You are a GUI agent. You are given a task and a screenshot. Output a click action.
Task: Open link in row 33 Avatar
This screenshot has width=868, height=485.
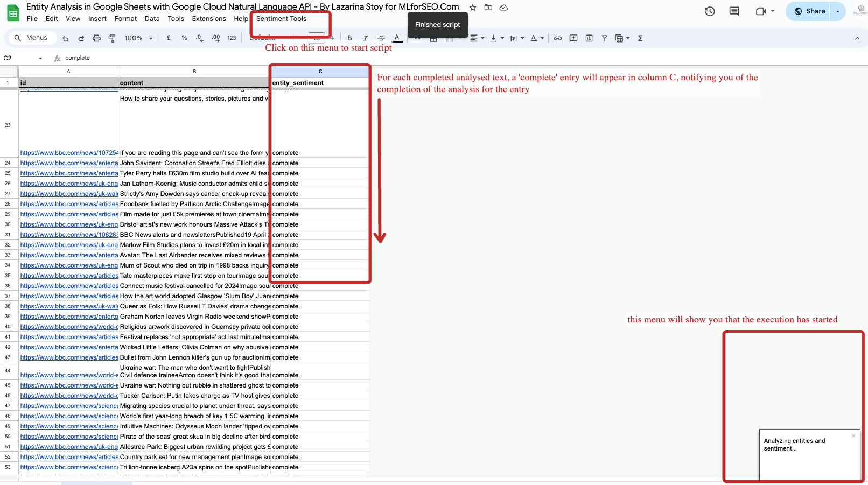(69, 255)
